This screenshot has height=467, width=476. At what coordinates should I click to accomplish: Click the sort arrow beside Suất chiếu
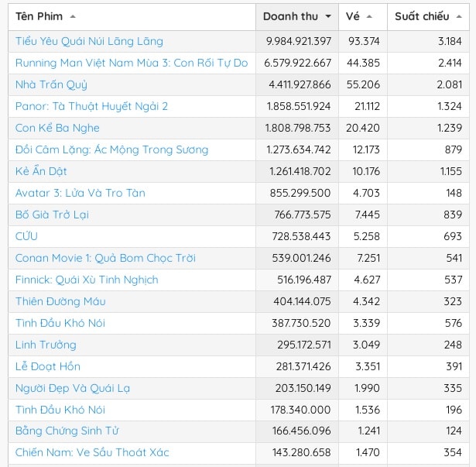pyautogui.click(x=459, y=16)
